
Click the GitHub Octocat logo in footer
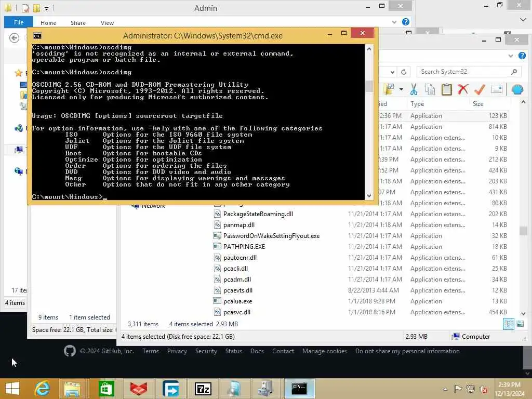tap(70, 351)
